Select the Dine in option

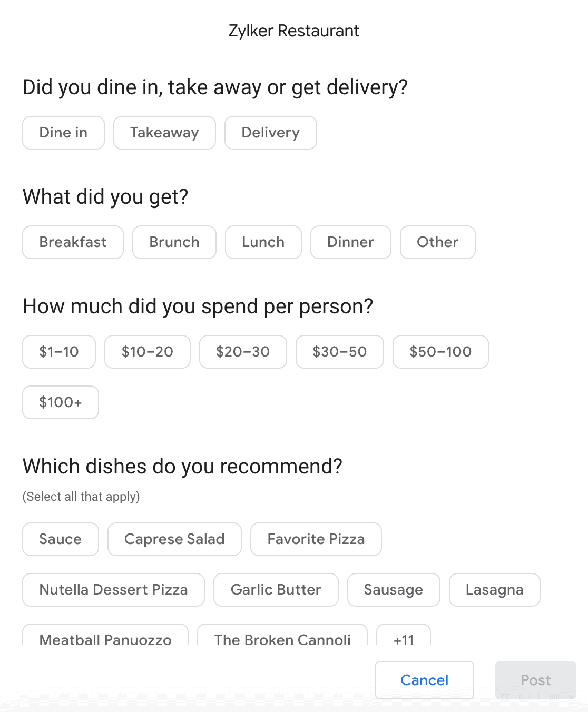click(x=63, y=133)
